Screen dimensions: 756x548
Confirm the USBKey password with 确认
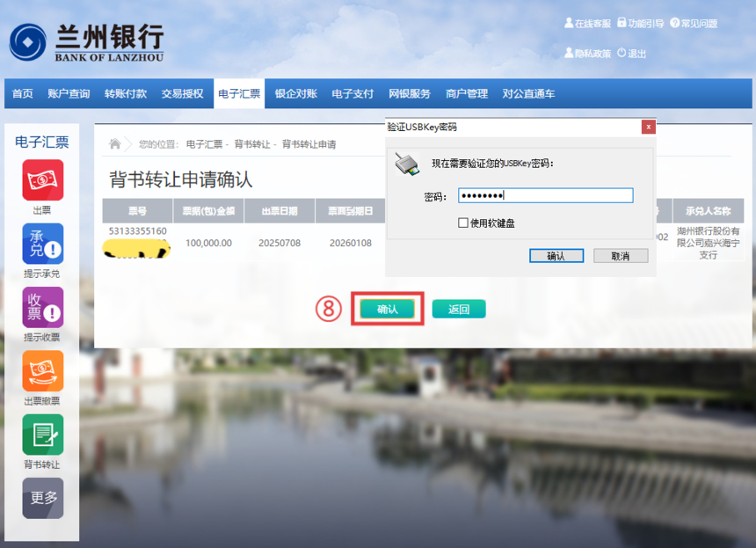[x=556, y=256]
